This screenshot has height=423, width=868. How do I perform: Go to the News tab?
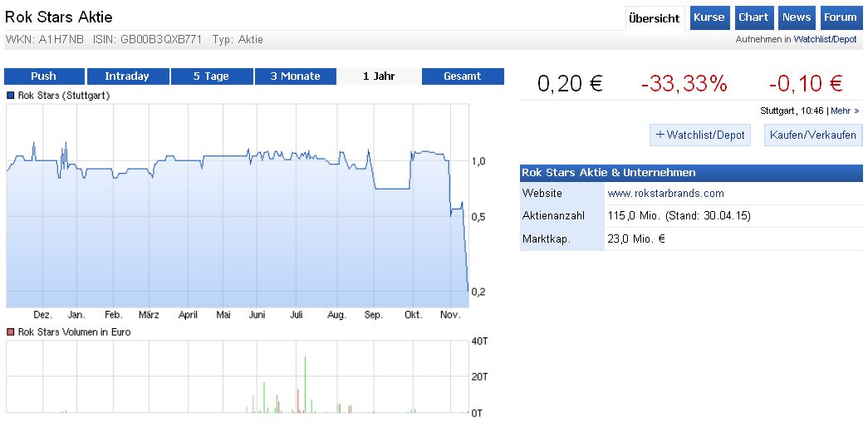click(x=797, y=17)
